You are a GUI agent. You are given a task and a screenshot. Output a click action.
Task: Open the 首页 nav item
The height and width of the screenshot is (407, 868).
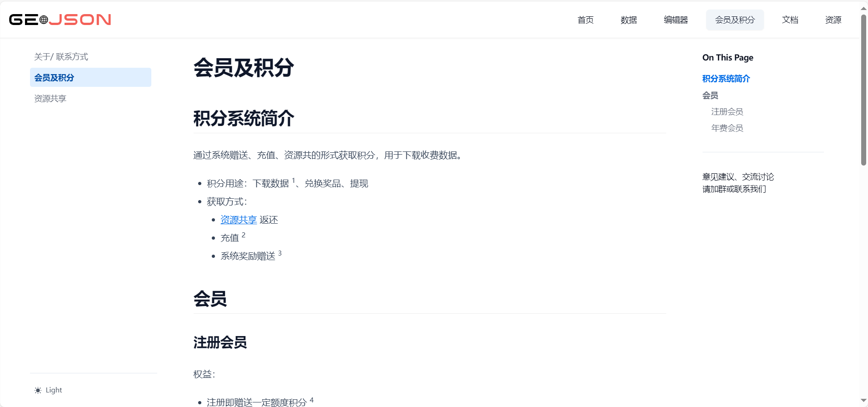585,20
